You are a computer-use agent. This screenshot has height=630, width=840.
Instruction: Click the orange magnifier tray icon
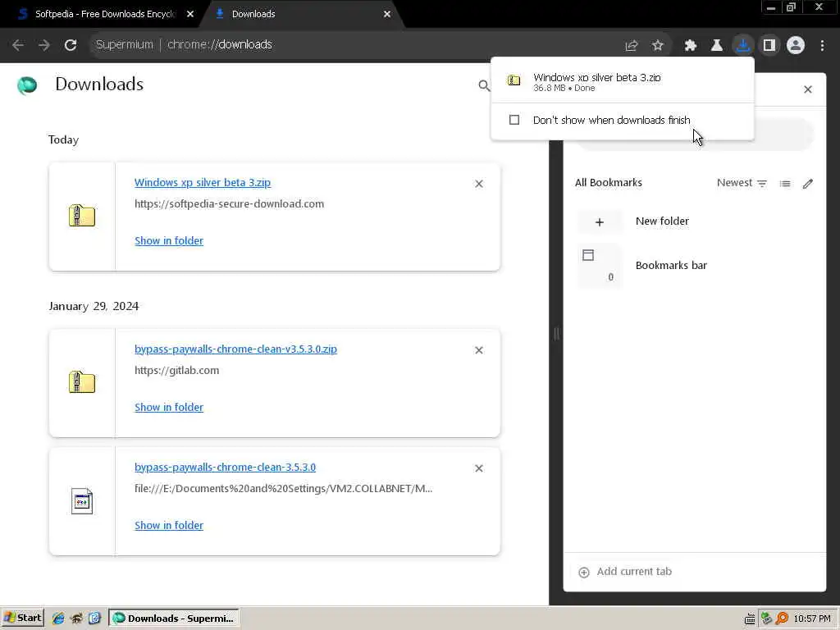[x=782, y=619]
